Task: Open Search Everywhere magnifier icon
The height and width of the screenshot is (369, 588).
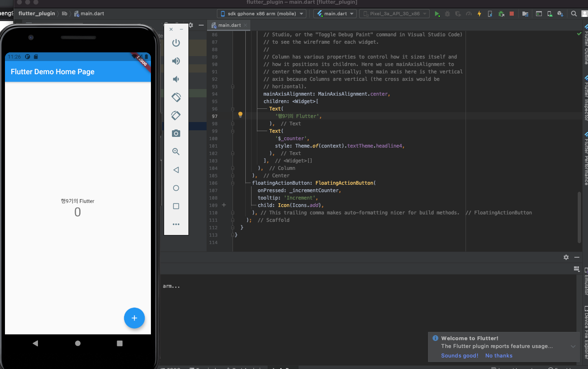Action: coord(574,14)
